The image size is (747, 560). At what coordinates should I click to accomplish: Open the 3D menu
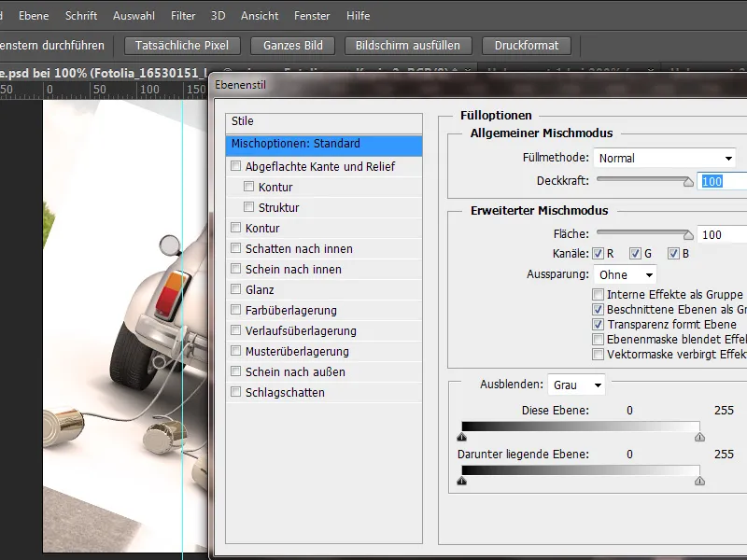click(x=218, y=16)
